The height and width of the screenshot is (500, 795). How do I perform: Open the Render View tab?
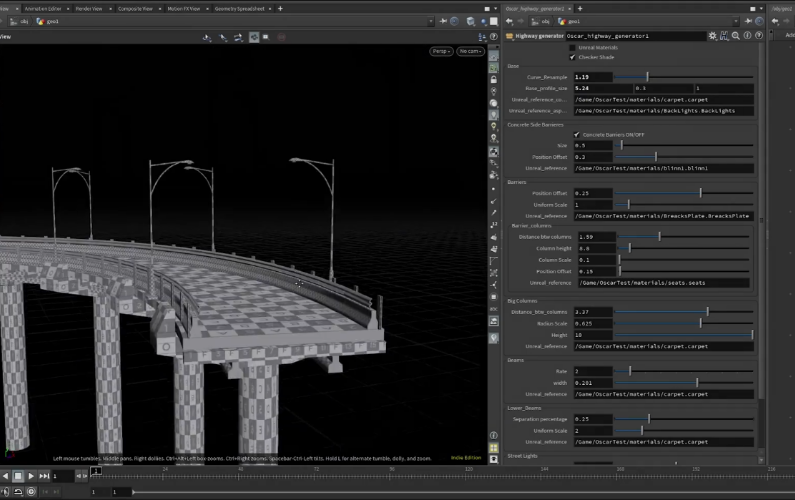pos(90,8)
